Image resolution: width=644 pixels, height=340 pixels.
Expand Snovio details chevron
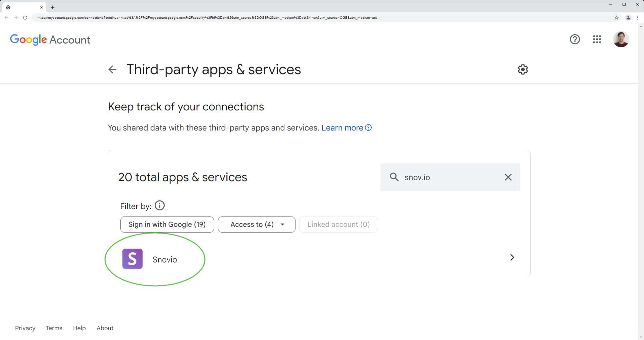[512, 257]
